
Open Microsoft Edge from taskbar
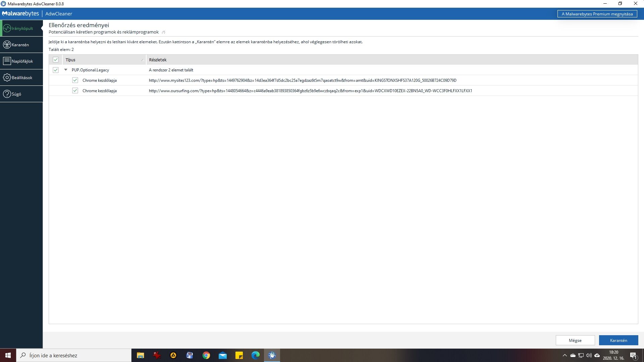(256, 355)
